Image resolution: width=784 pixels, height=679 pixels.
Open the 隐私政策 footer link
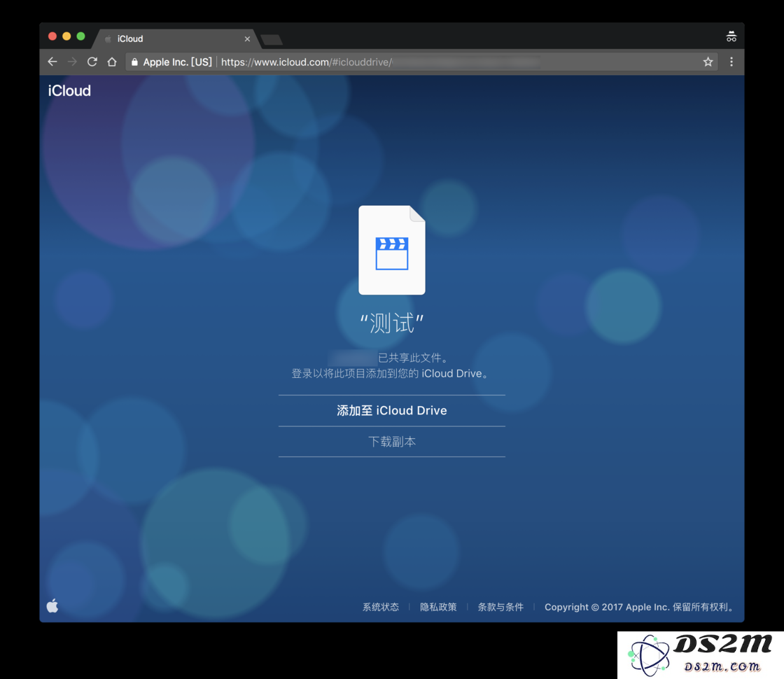pos(438,607)
